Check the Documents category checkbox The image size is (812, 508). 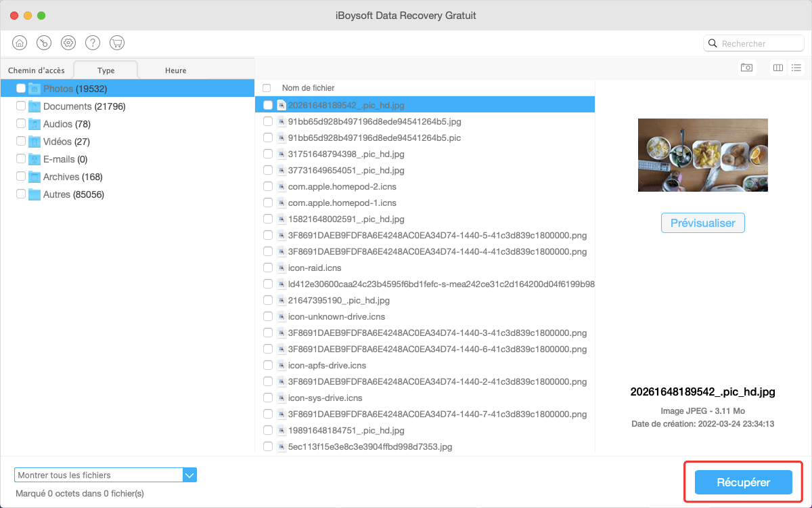tap(21, 106)
